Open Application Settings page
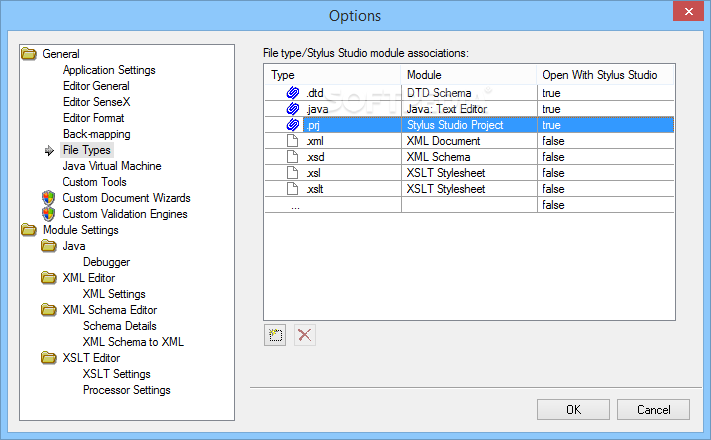Screen dimensions: 711x440 click(x=109, y=70)
